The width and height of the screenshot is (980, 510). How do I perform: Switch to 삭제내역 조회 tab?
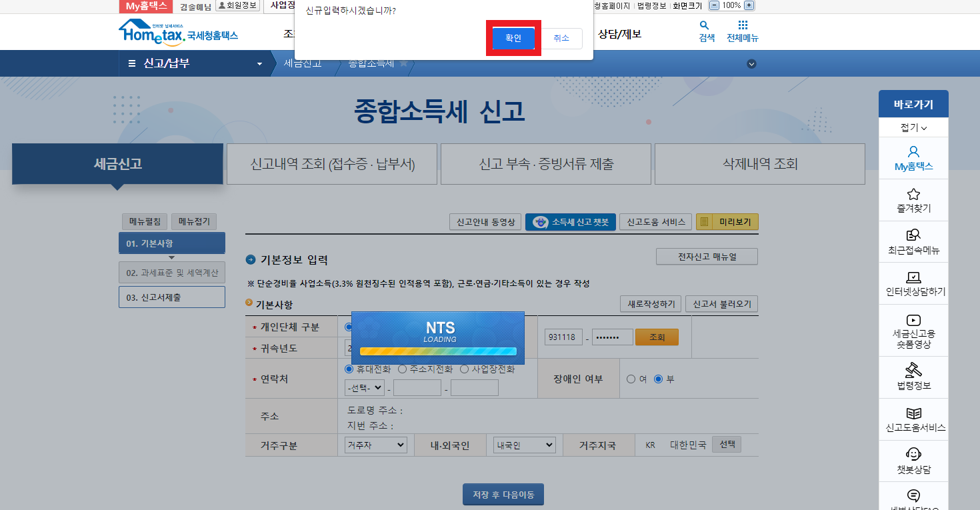(760, 164)
